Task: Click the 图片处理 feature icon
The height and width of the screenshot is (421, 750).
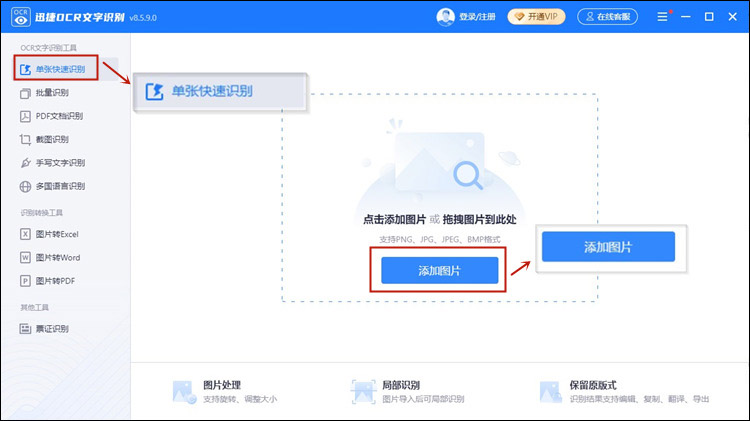Action: [184, 392]
